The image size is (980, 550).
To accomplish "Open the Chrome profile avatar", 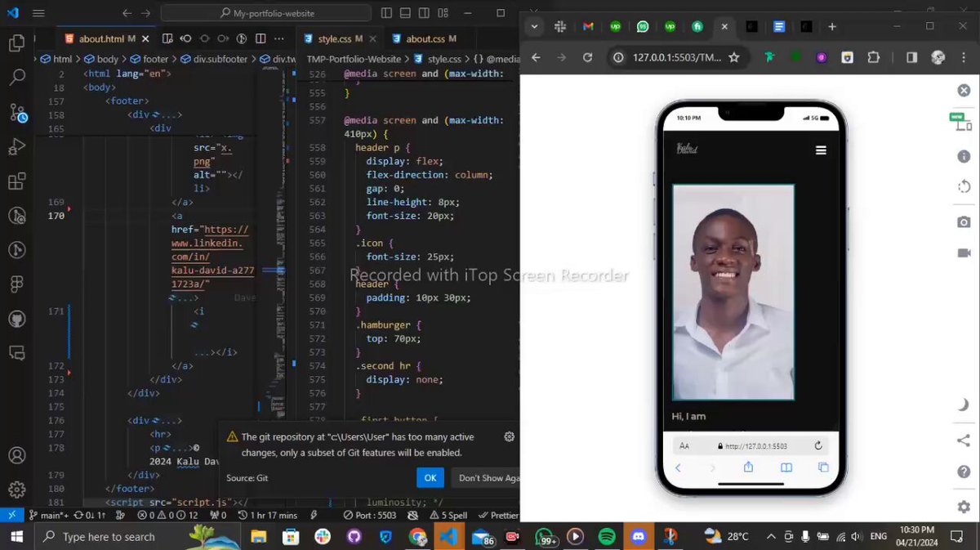I will [938, 57].
